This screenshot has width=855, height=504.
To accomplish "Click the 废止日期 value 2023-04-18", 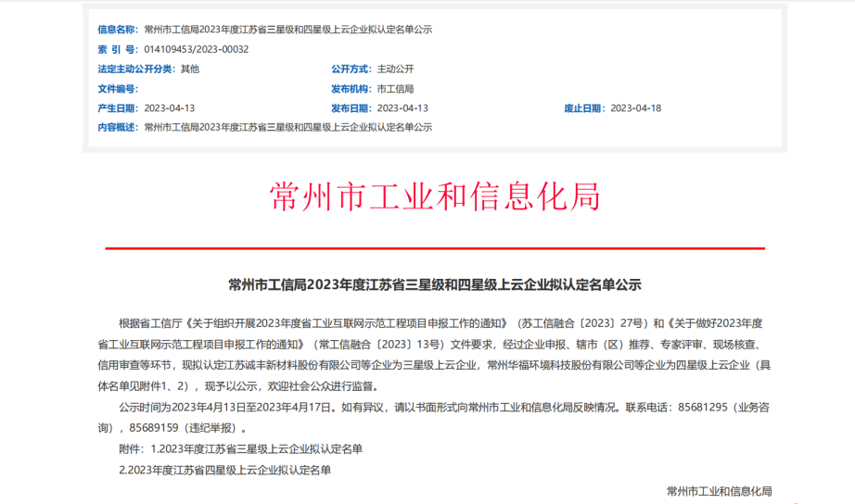I will (636, 108).
